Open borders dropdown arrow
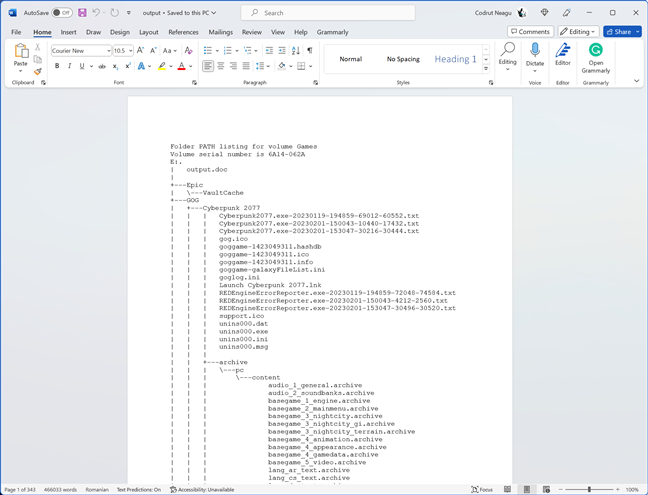This screenshot has width=648, height=495. click(x=310, y=66)
